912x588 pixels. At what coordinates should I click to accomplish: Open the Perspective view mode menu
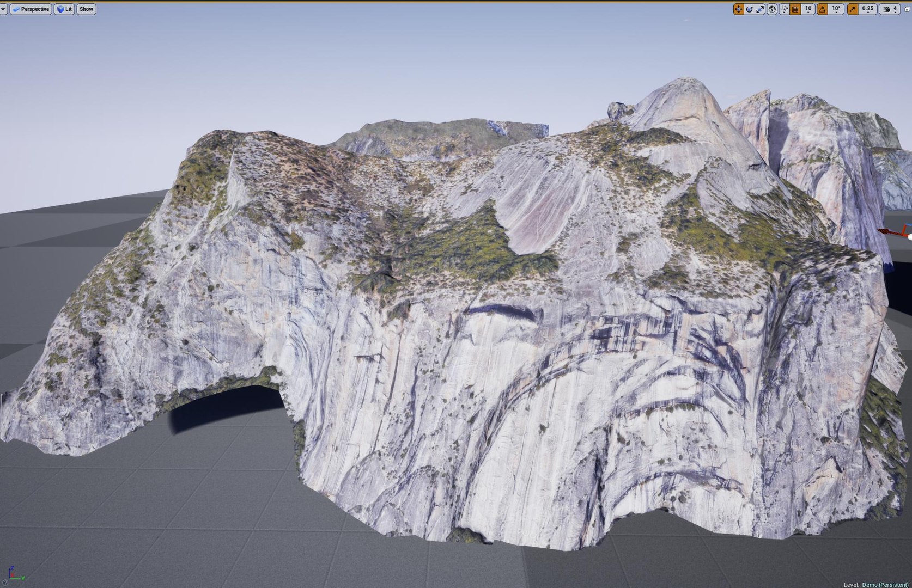pyautogui.click(x=31, y=9)
